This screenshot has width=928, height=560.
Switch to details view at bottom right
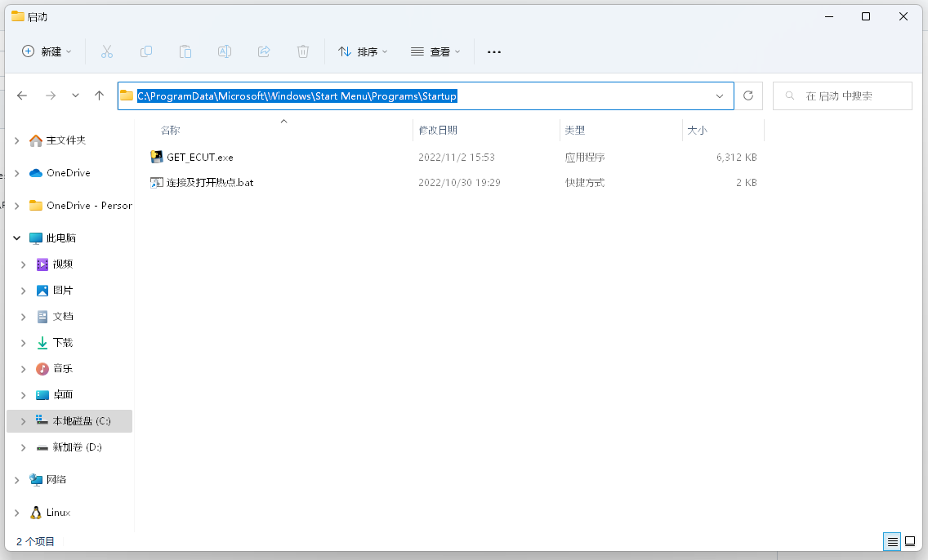pos(892,541)
